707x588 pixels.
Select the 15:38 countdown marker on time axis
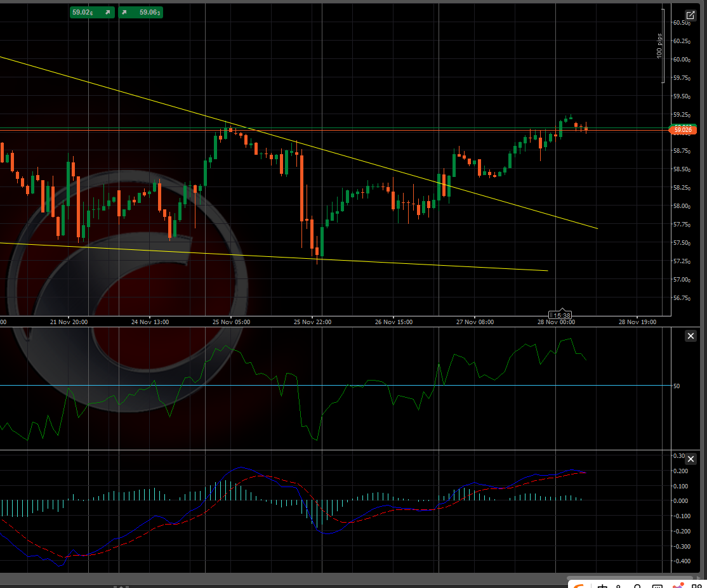[x=560, y=315]
